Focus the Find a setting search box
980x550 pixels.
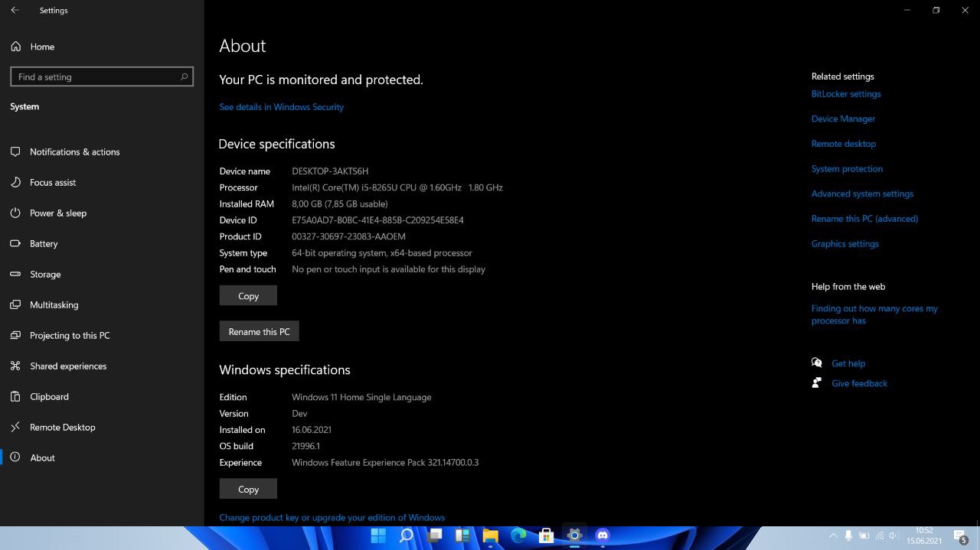click(102, 76)
